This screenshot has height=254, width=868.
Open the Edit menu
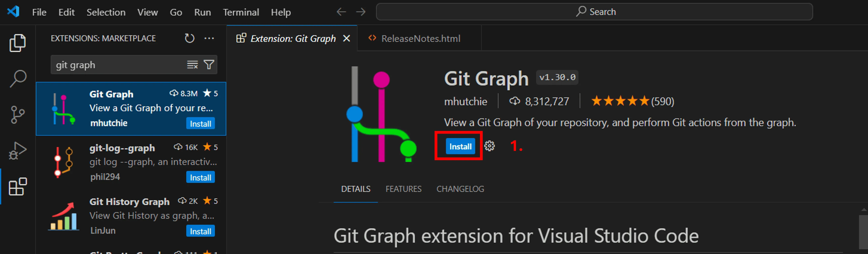click(x=66, y=12)
